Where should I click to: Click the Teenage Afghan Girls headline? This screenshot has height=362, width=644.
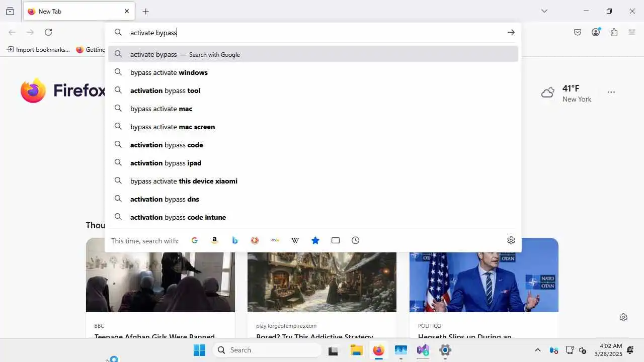[154, 336]
